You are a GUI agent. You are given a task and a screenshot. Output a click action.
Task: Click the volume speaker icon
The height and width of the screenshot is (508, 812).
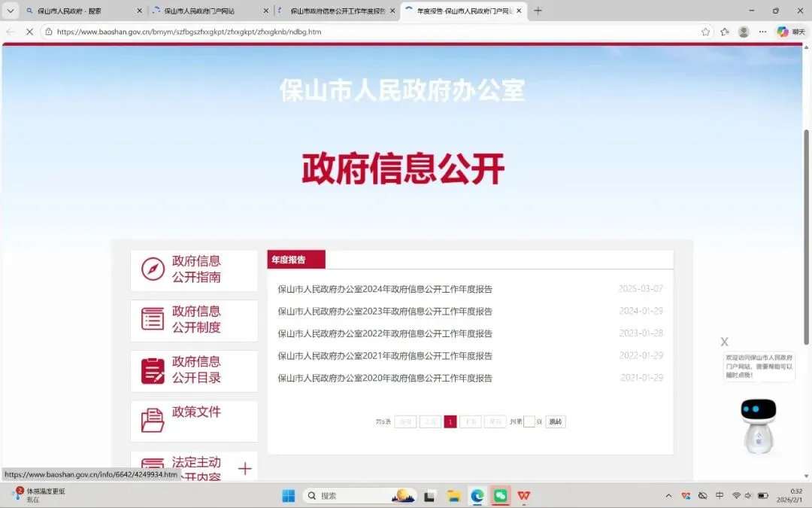(x=748, y=496)
